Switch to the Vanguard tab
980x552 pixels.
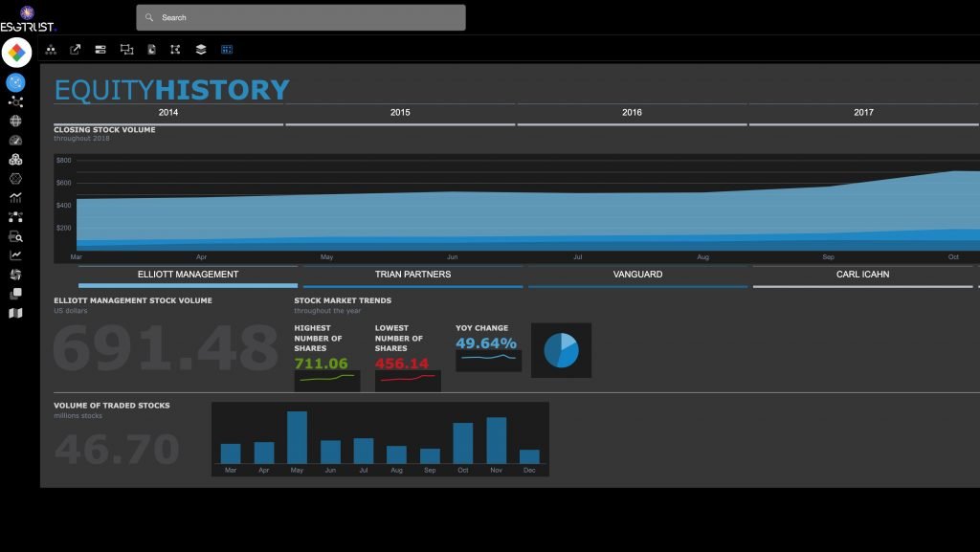(637, 276)
